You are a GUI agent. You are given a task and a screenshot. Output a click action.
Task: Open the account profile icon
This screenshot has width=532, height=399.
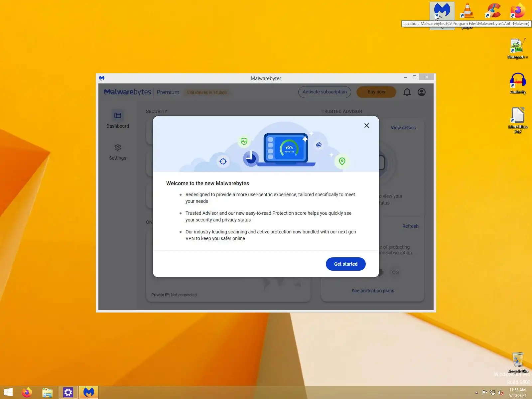(x=422, y=92)
